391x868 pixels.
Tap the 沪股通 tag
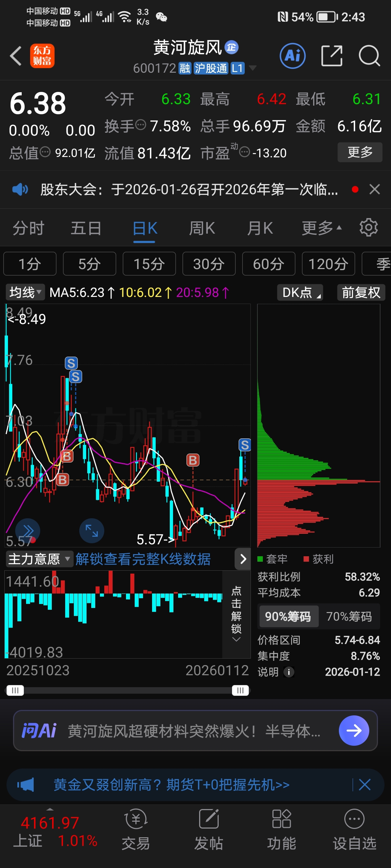pos(211,68)
